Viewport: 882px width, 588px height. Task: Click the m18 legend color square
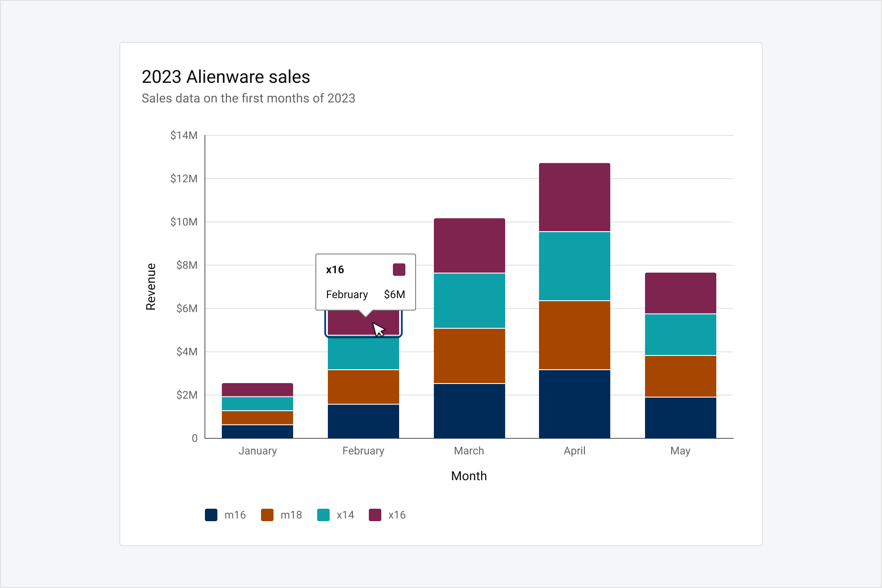tap(268, 515)
